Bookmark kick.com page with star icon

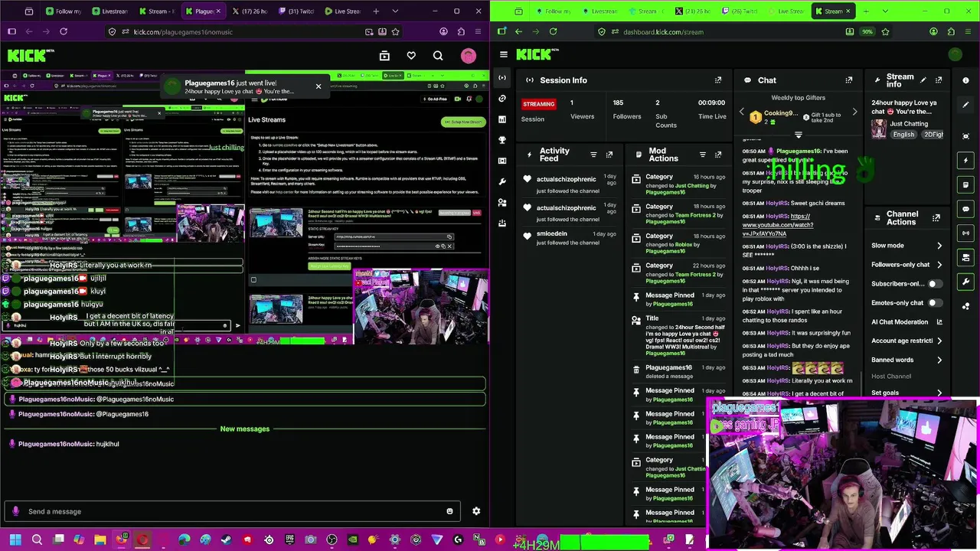tap(395, 31)
